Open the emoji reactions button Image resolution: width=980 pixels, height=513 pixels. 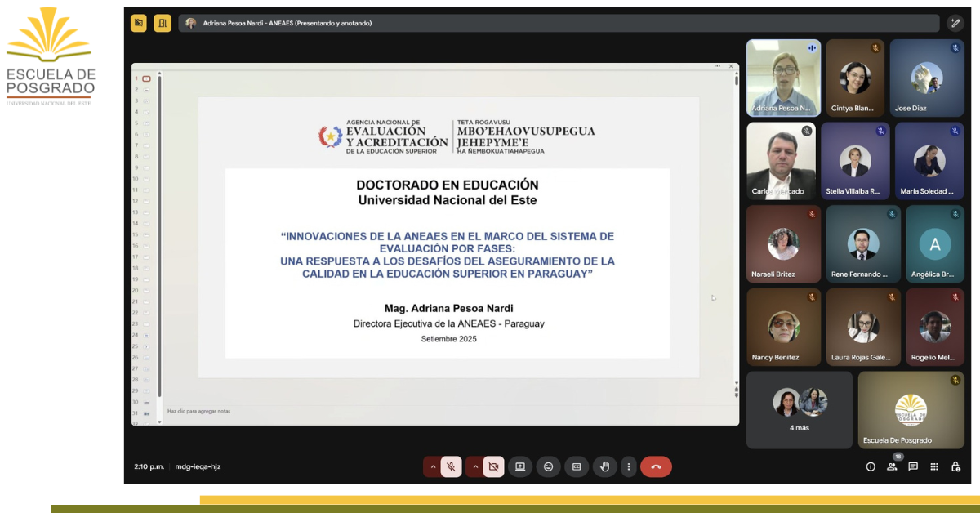tap(548, 466)
